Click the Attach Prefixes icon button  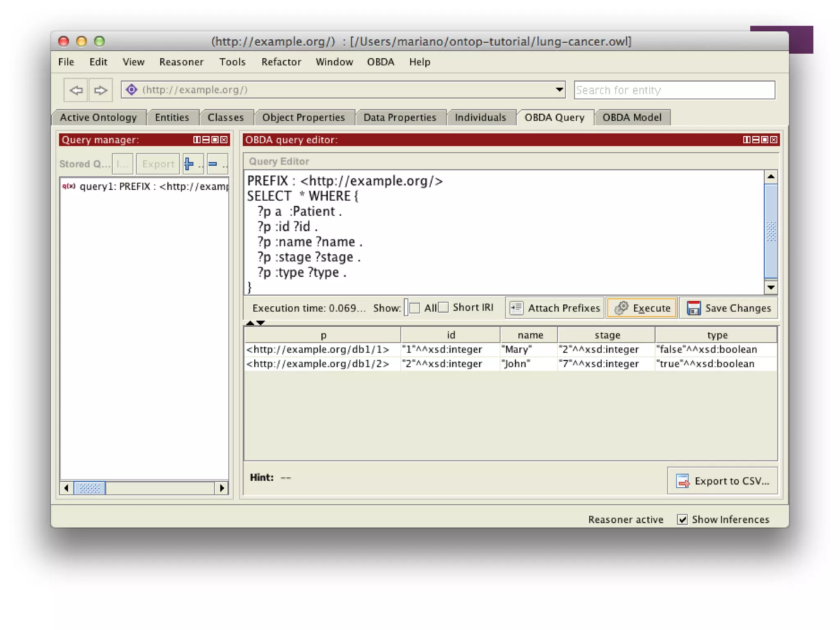coord(555,308)
